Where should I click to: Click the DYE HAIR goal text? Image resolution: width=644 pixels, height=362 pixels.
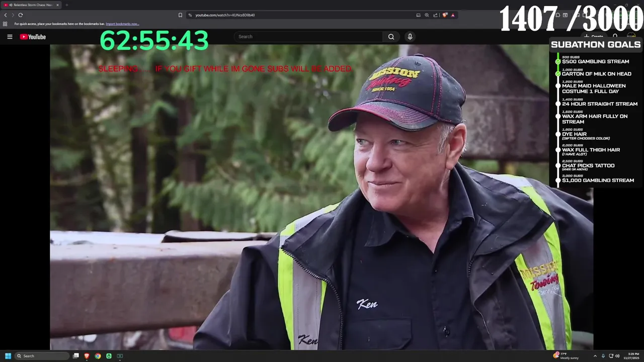[x=575, y=134]
